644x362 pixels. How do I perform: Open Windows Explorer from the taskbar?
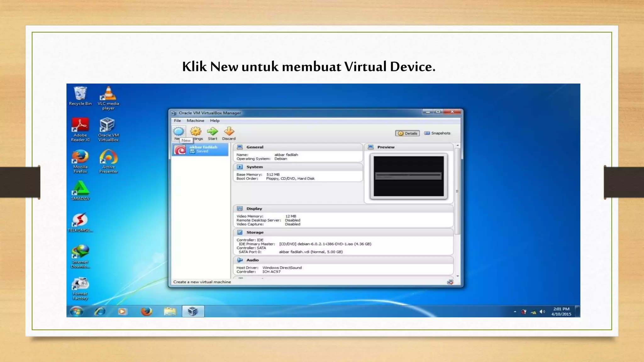pyautogui.click(x=170, y=311)
